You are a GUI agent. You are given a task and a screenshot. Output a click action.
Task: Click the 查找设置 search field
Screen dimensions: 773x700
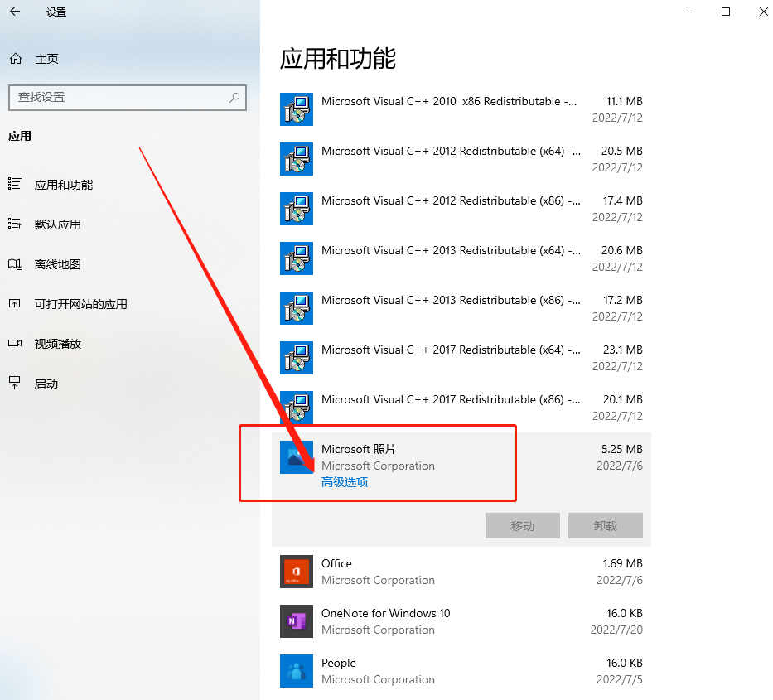(x=128, y=98)
